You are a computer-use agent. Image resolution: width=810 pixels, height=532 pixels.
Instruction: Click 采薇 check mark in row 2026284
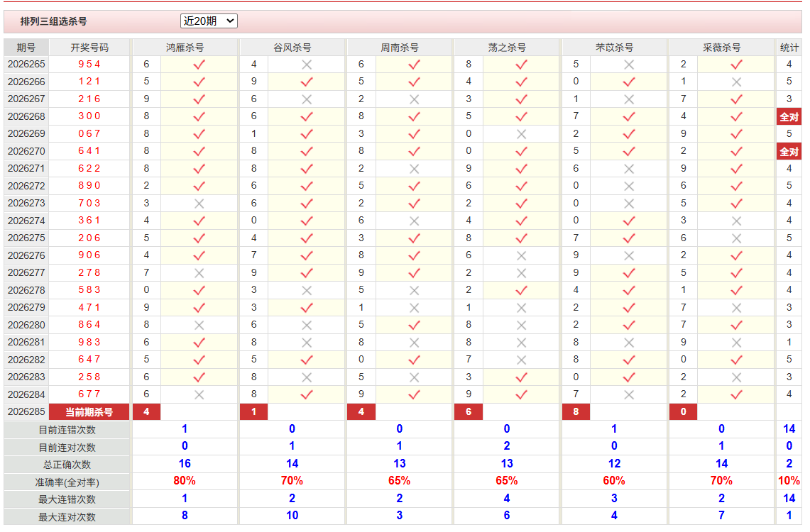[x=736, y=394]
